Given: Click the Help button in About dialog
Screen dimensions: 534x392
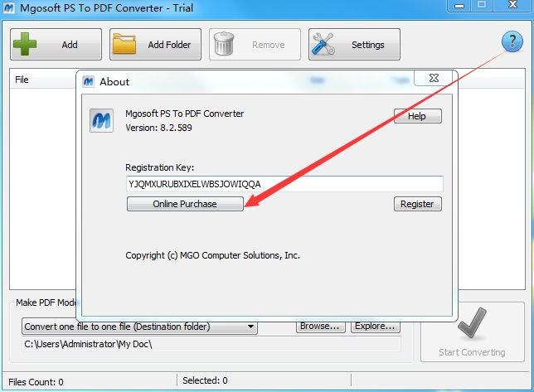Looking at the screenshot, I should pos(418,116).
